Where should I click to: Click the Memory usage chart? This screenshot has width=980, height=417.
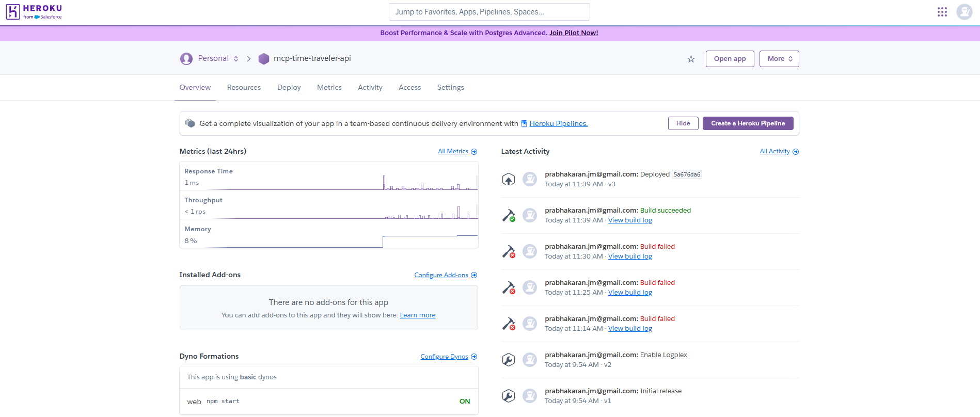click(x=329, y=234)
